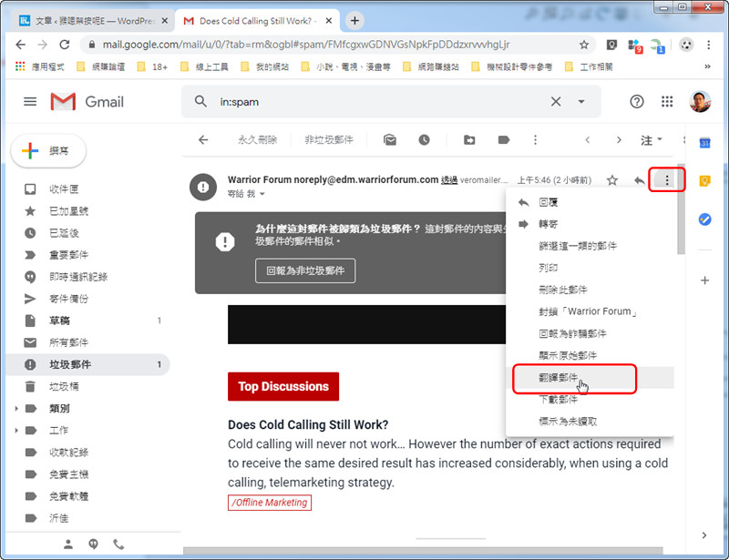The image size is (729, 560).
Task: Click the Top Discussions red button
Action: [x=283, y=387]
